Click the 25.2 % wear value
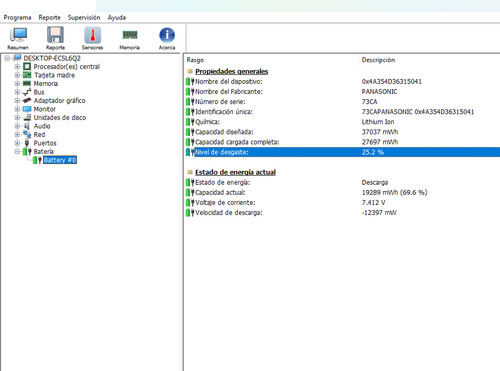Image resolution: width=500 pixels, height=371 pixels. [373, 152]
